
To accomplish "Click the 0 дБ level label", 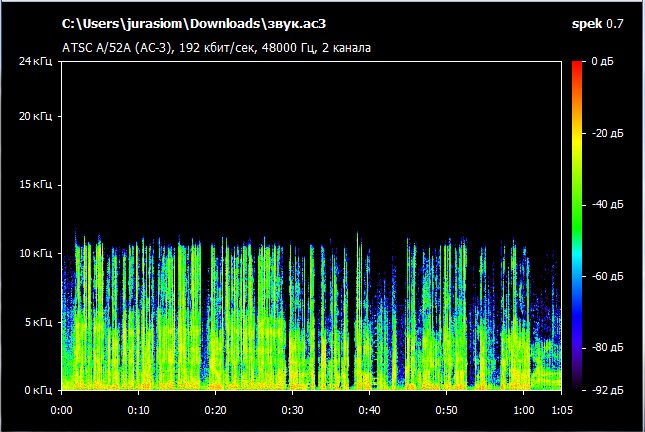I will click(602, 61).
